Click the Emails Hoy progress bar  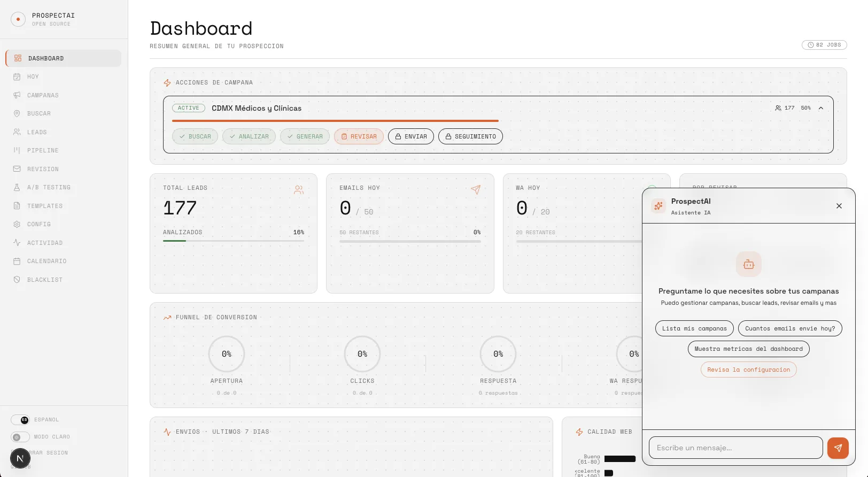point(410,241)
